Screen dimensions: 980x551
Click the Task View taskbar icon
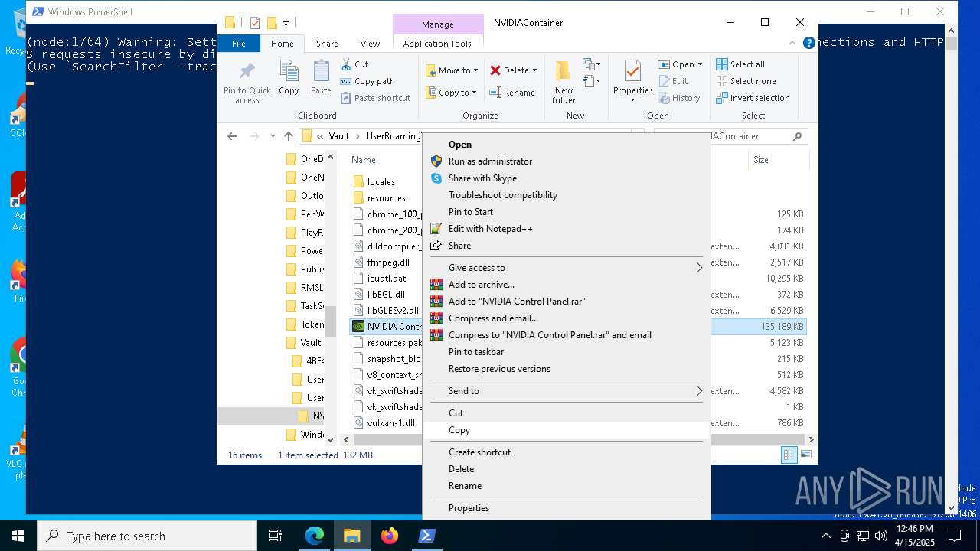coord(276,536)
